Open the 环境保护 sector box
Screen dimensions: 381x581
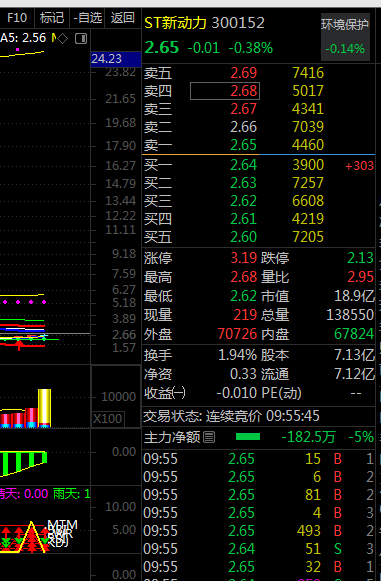345,37
